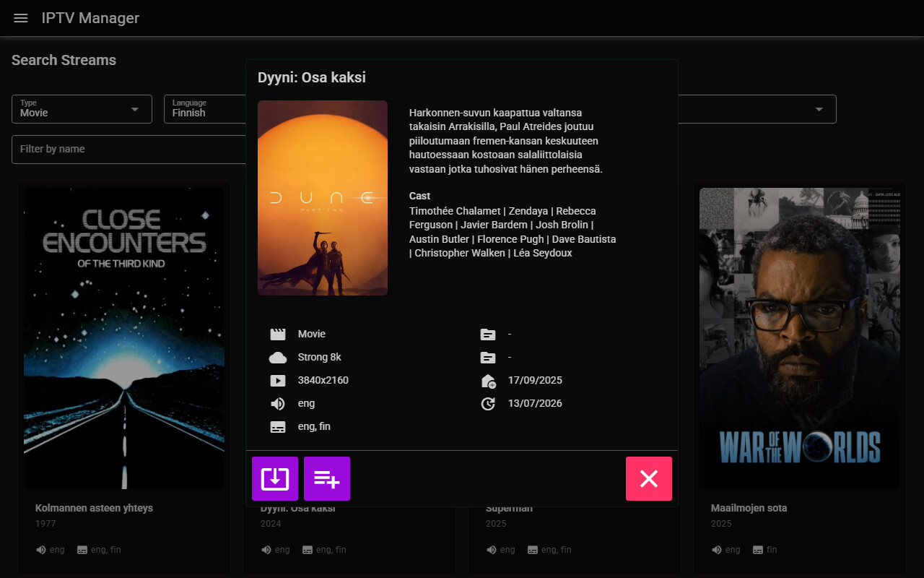The image size is (924, 578).
Task: Click the subtitles icon beside eng, fin in dialog
Action: point(278,426)
